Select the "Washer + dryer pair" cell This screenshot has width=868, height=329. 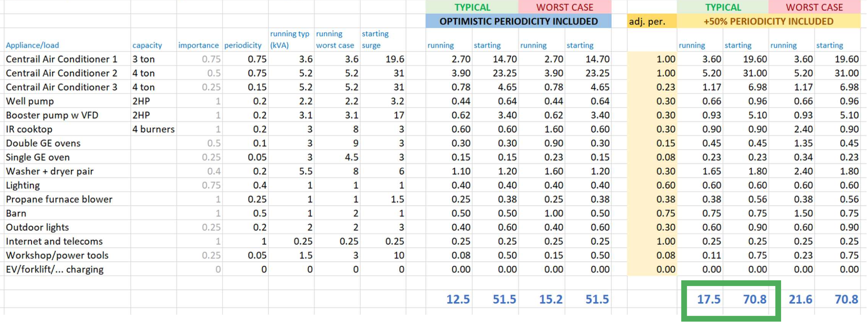(x=67, y=171)
